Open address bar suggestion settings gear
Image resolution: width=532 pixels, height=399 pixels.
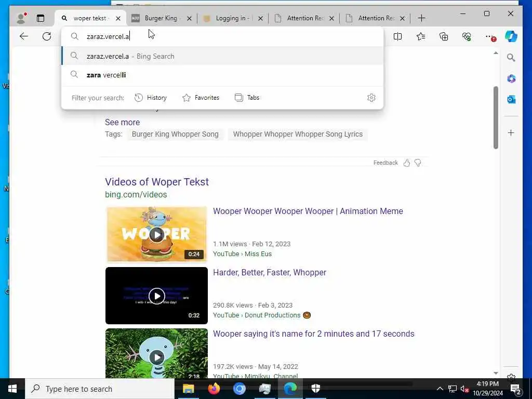(x=371, y=98)
